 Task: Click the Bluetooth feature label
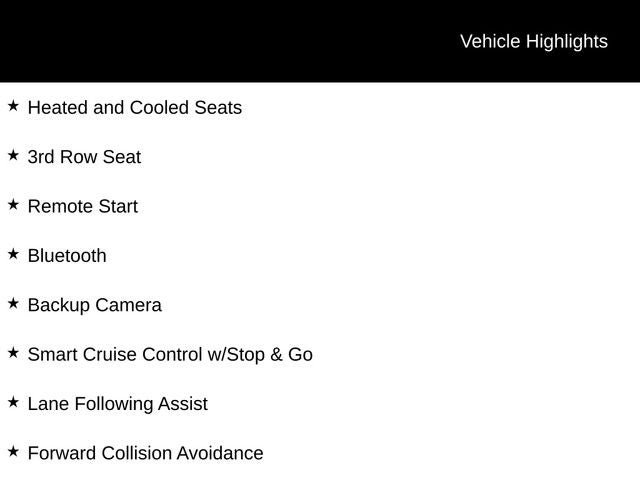pos(67,256)
